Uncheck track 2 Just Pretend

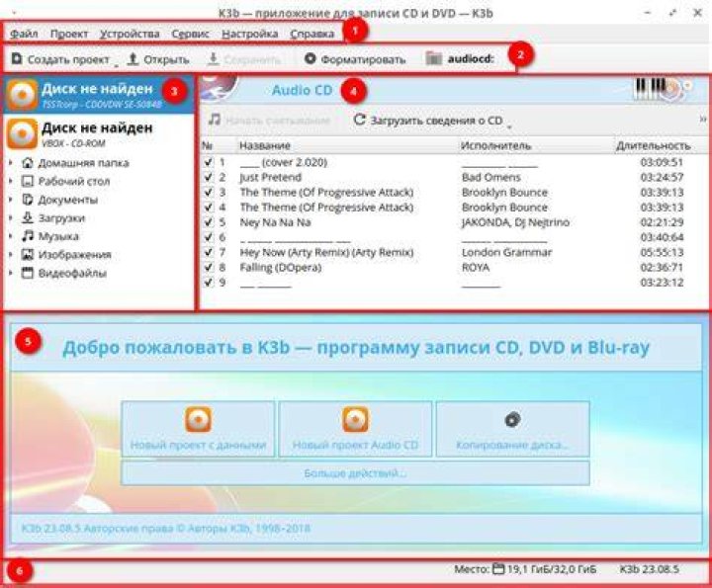(x=208, y=177)
